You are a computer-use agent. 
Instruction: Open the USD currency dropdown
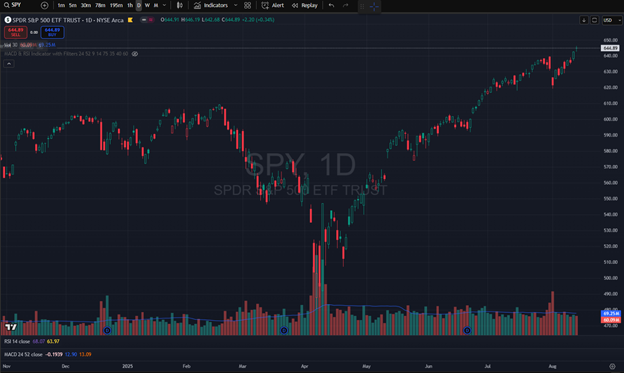pos(612,20)
